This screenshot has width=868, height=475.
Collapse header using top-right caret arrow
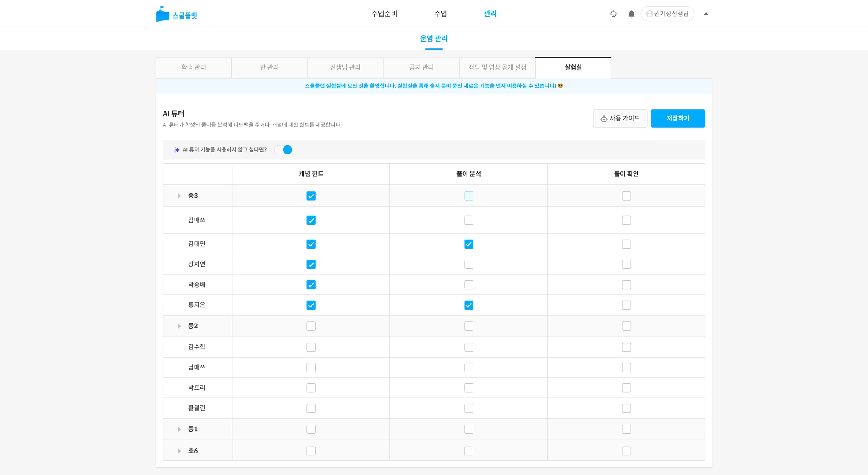706,14
